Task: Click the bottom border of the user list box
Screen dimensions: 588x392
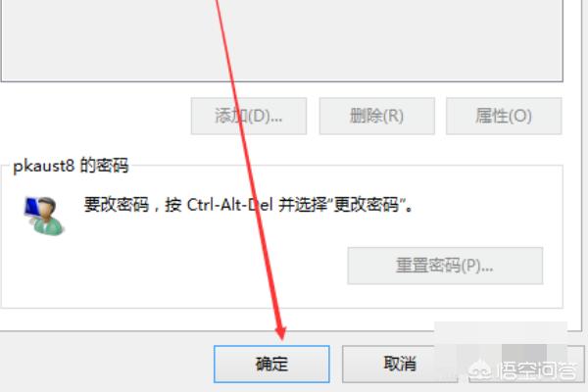Action: click(x=281, y=80)
